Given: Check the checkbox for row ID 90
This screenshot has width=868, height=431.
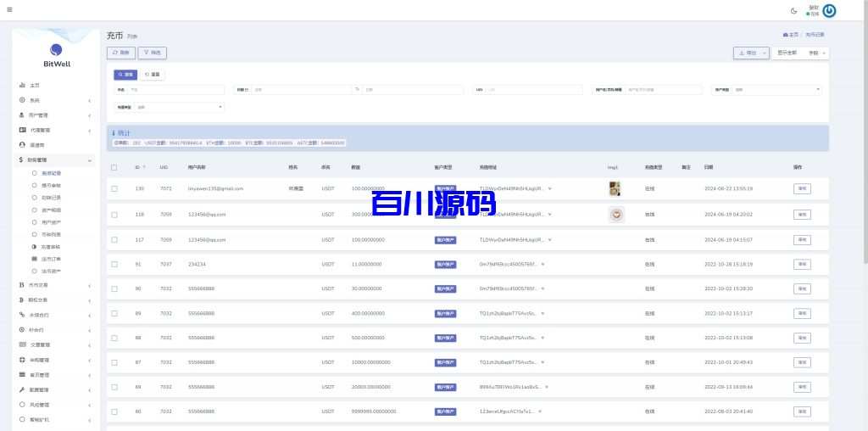Looking at the screenshot, I should point(114,288).
